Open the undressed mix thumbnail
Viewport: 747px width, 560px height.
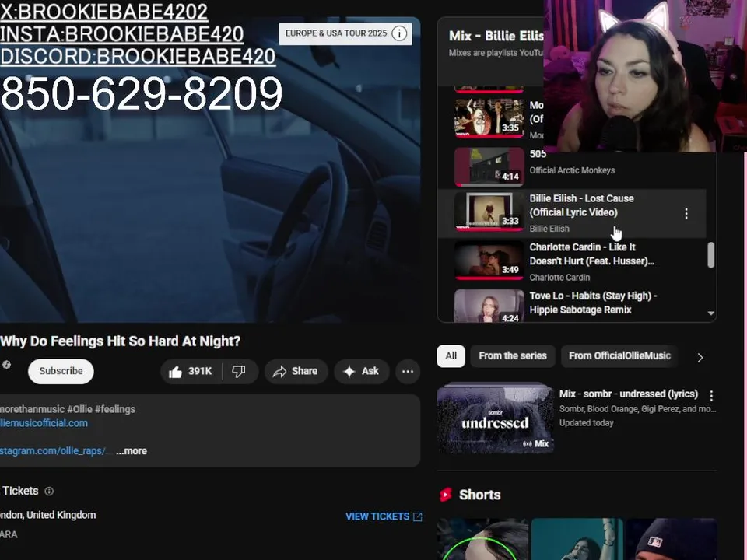point(495,418)
